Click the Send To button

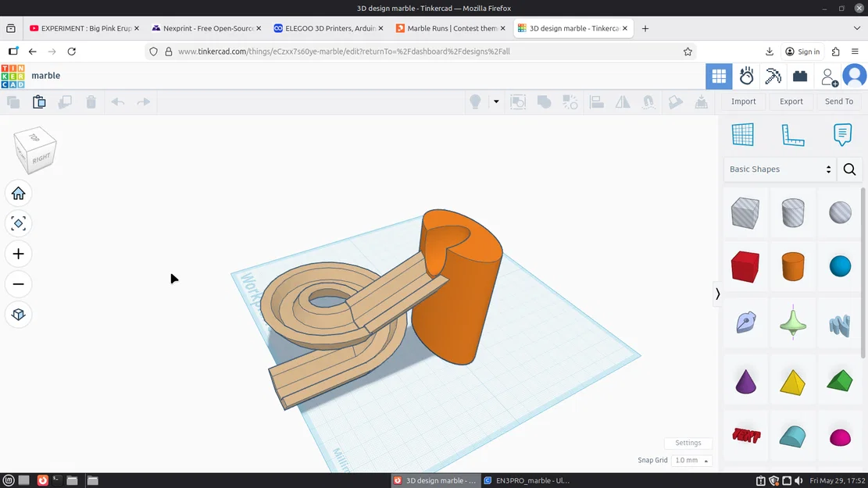tap(838, 102)
